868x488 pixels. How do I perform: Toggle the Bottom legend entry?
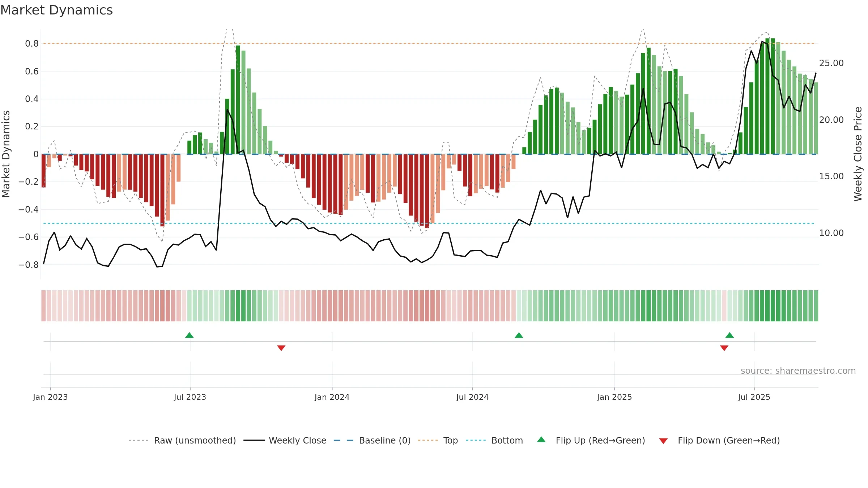pos(494,440)
